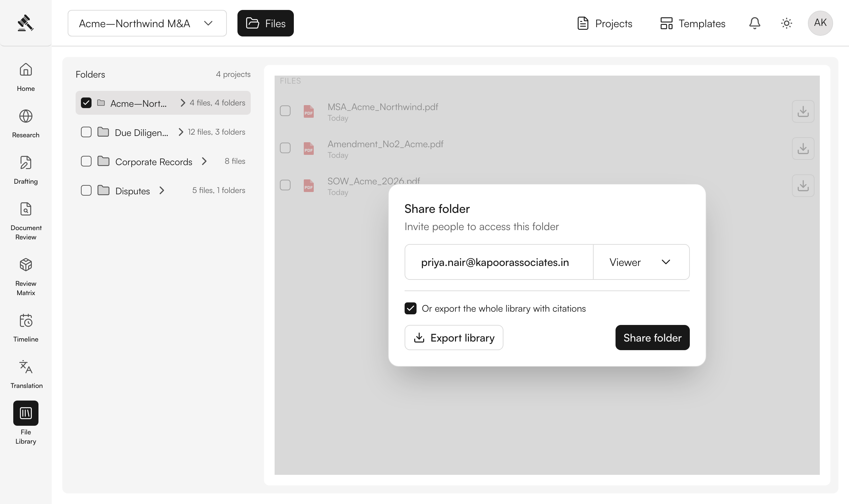
Task: Select MSA_Acme_Northwind.pdf checkbox
Action: tap(285, 111)
